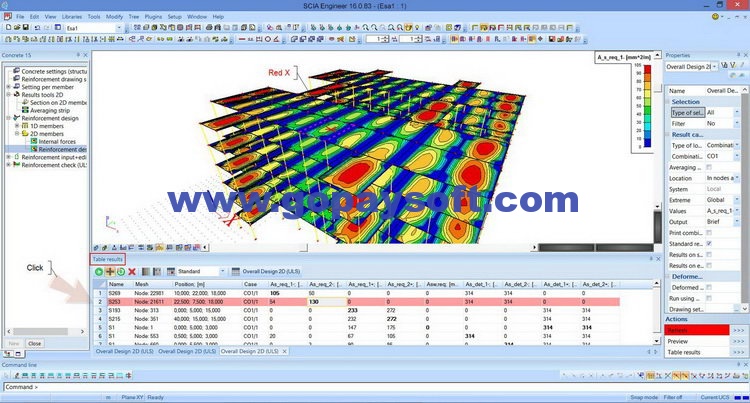Click the circle drawing tool icon

click(268, 39)
